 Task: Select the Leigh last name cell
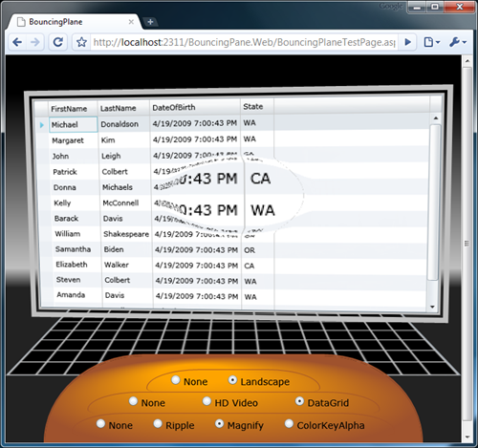click(124, 156)
